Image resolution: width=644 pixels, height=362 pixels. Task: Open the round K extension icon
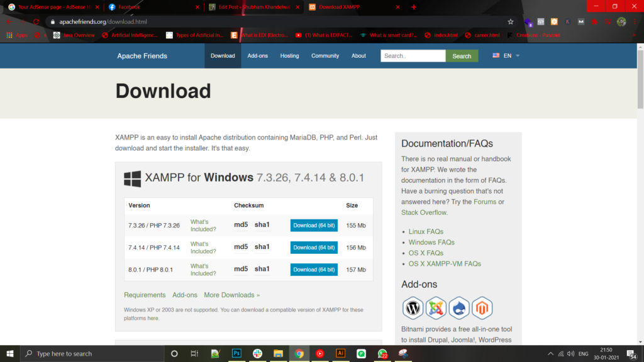(568, 22)
